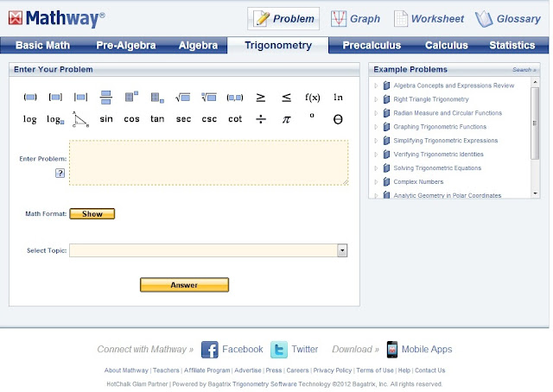Switch to Statistics tab
553x392 pixels.
pyautogui.click(x=512, y=46)
